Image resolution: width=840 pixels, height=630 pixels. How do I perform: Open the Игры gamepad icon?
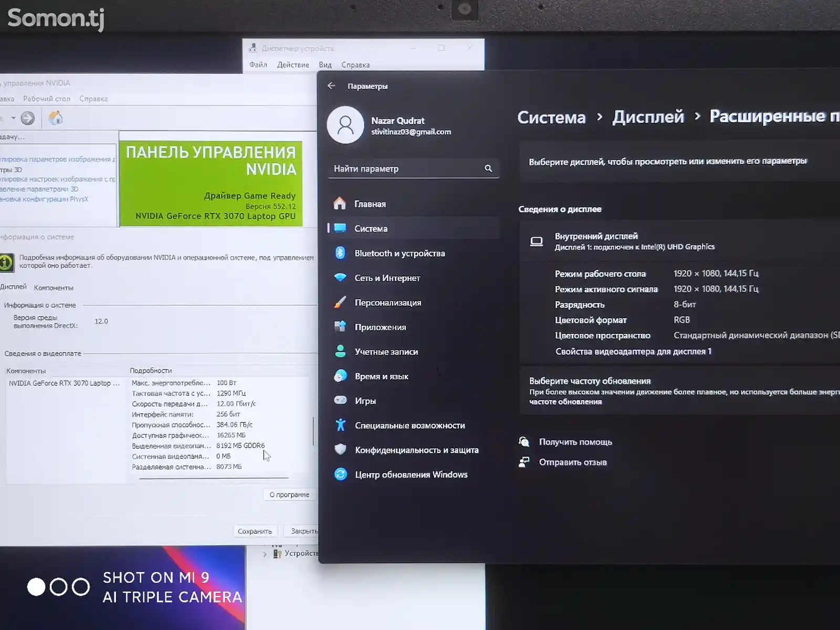tap(340, 400)
